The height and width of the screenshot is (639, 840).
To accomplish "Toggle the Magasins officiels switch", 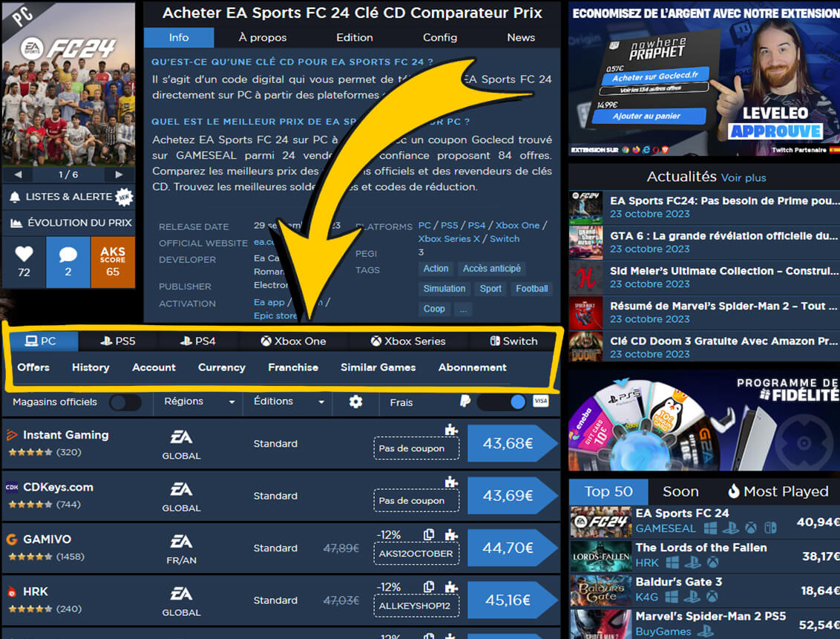I will [125, 402].
